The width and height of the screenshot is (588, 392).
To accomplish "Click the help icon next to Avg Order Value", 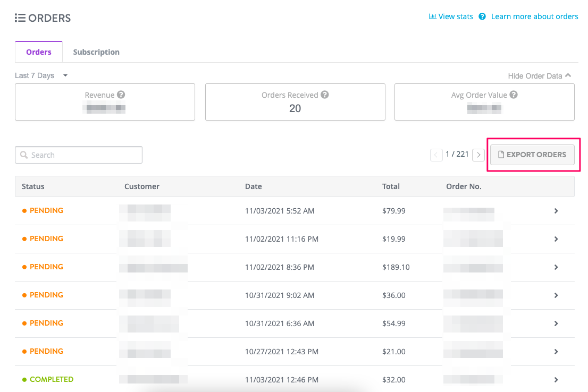I will click(513, 95).
